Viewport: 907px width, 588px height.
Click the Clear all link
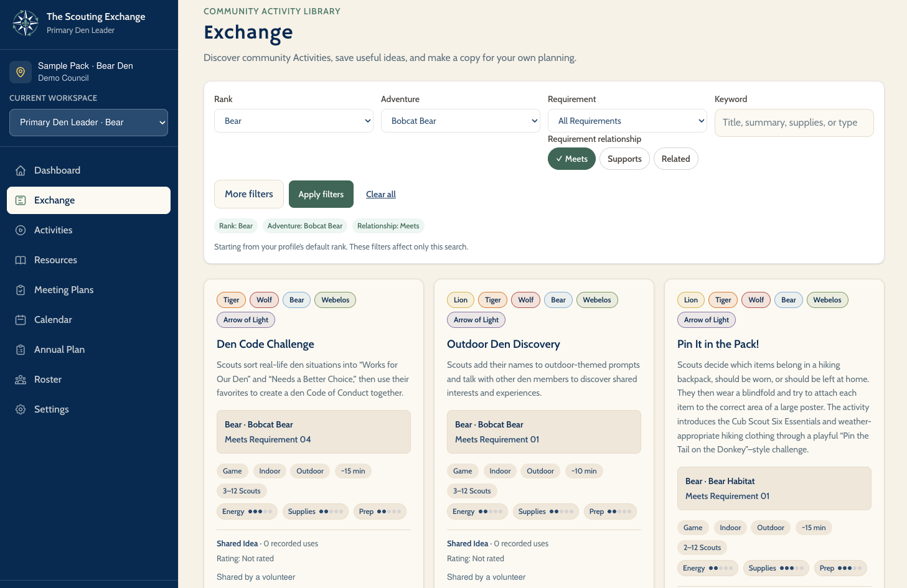click(381, 194)
